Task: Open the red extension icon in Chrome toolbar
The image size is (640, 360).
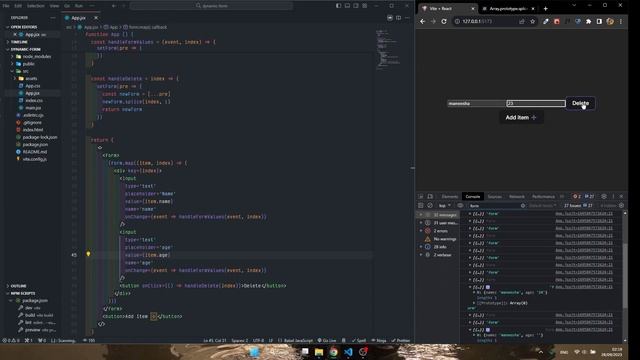Action: click(557, 21)
